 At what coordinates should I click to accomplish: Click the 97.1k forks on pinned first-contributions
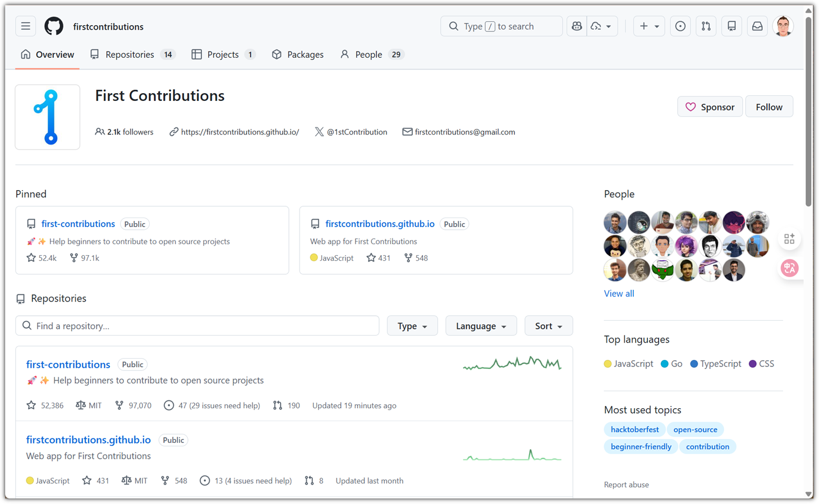click(84, 258)
